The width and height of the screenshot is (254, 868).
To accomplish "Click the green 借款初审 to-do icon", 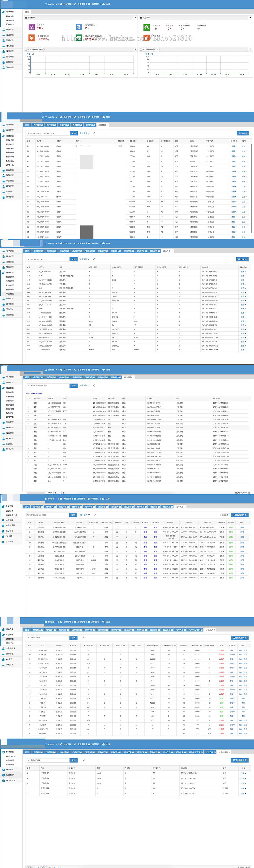I will click(146, 27).
